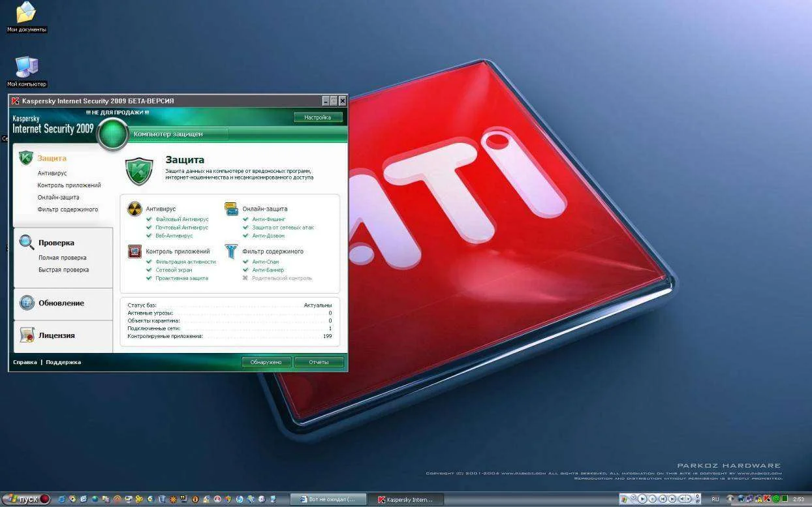
Task: Open Анти-Фишинг component
Action: (x=269, y=219)
